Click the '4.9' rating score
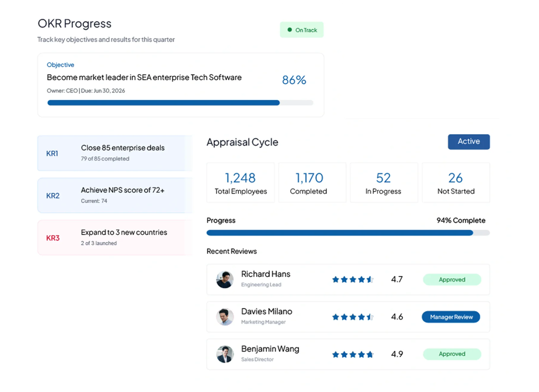This screenshot has height=392, width=539. tap(397, 354)
